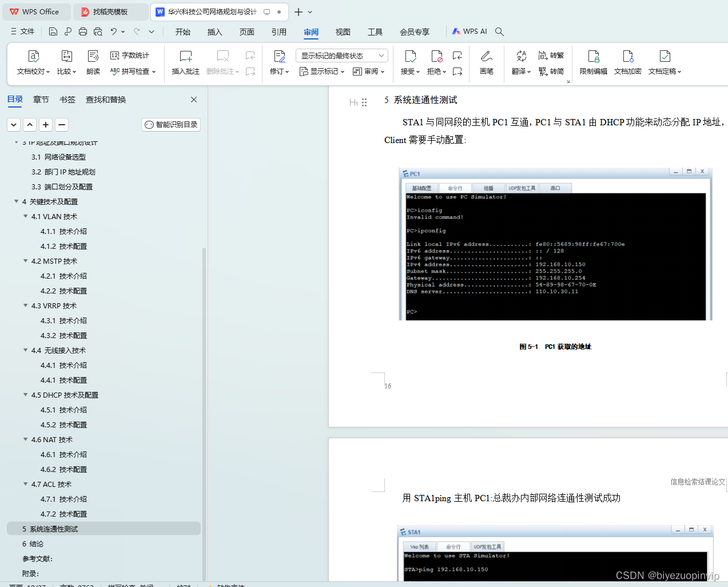Click 文档定稿 finalize document

point(665,63)
